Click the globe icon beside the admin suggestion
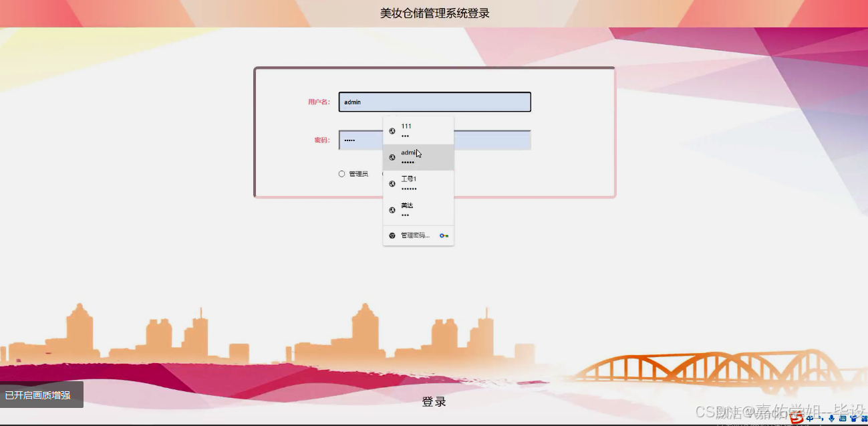This screenshot has width=868, height=426. tap(392, 157)
